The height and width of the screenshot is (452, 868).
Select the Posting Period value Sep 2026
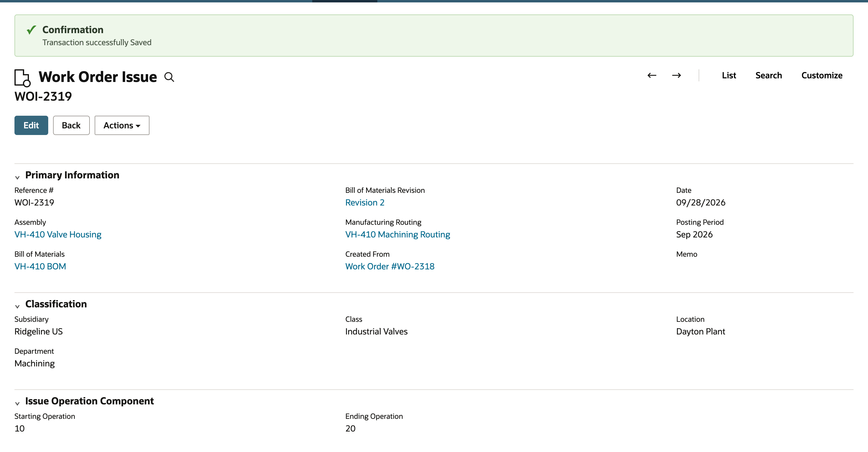(694, 234)
